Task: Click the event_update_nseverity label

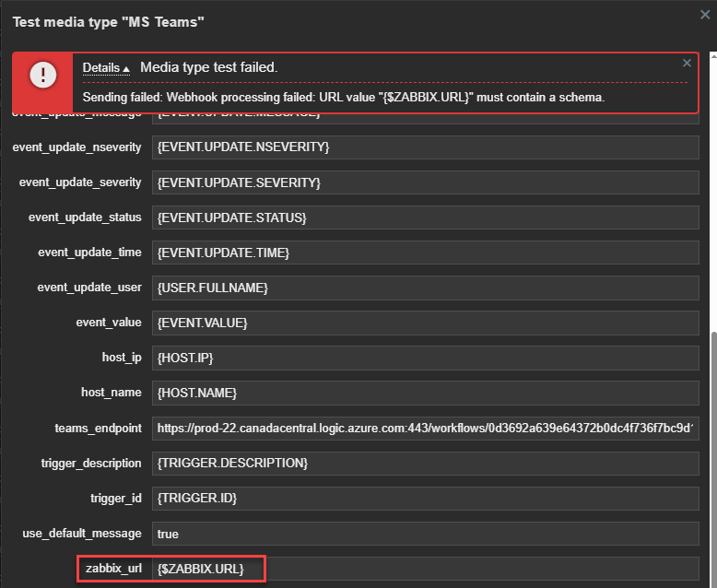Action: (x=76, y=147)
